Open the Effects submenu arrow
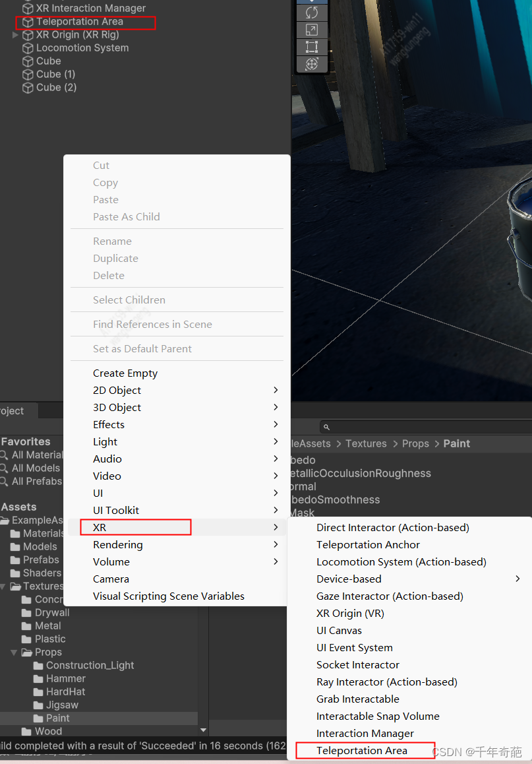Viewport: 532px width, 764px height. tap(276, 424)
